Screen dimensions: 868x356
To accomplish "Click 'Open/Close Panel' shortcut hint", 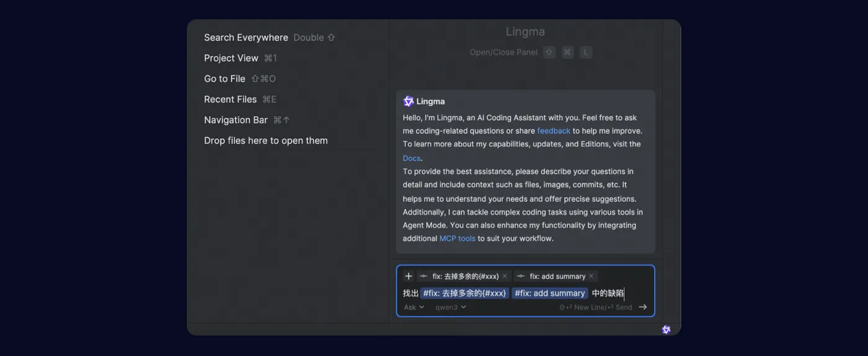I will 503,52.
